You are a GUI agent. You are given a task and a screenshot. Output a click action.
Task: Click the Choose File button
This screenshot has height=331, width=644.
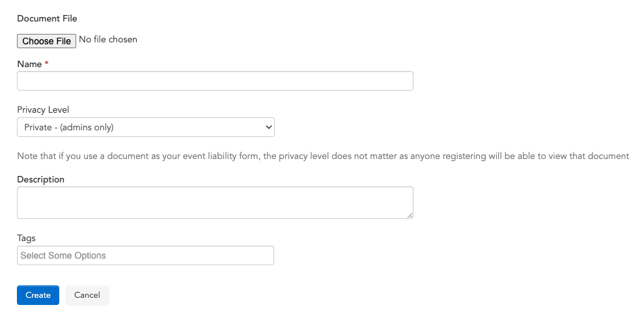[46, 40]
